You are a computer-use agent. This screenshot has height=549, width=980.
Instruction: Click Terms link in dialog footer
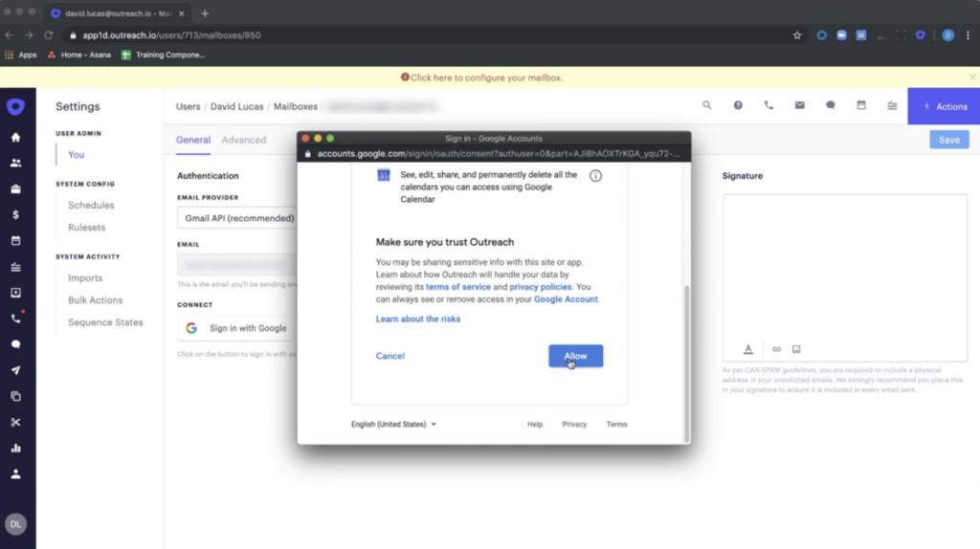[x=616, y=424]
